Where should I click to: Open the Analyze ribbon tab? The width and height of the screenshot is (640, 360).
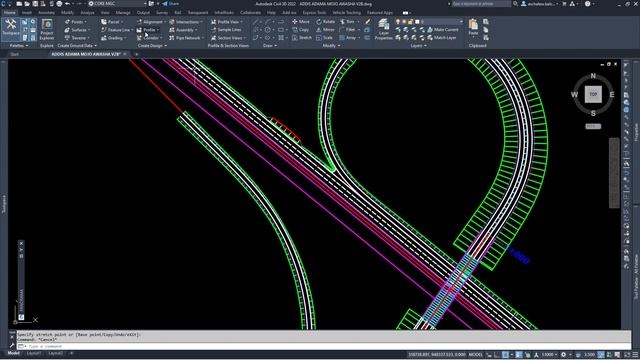pos(87,13)
